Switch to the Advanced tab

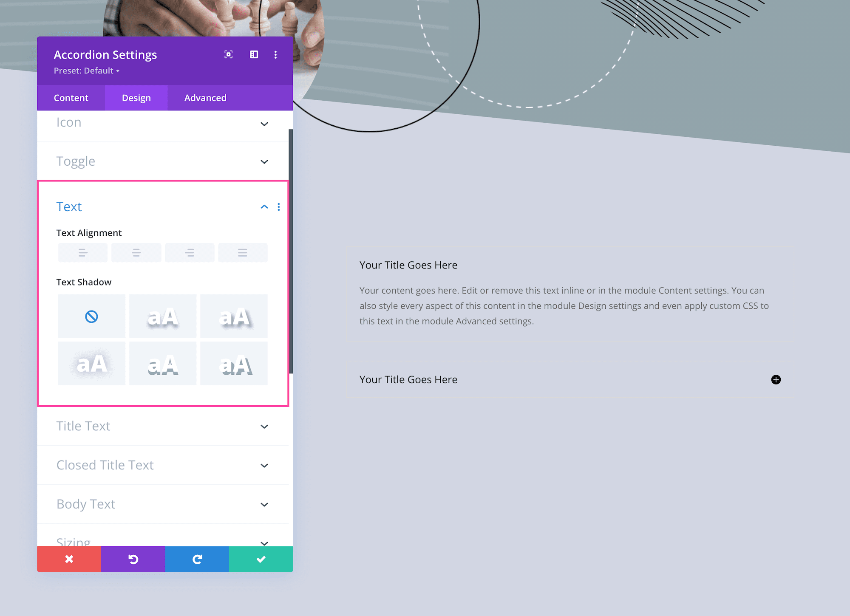204,98
